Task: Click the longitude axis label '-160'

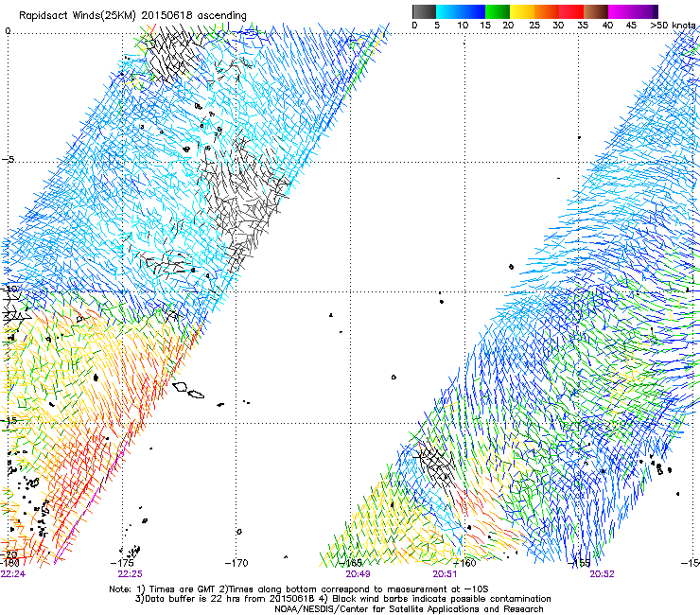Action: point(464,563)
